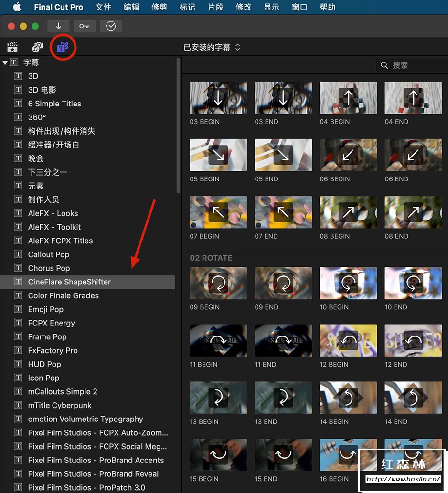The width and height of the screenshot is (448, 493).
Task: Select the 下三分之一 category
Action: click(87, 172)
